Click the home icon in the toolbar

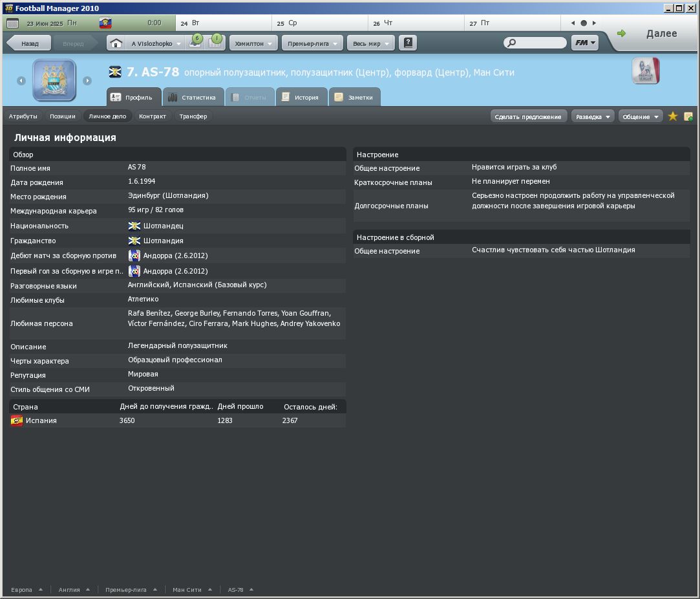click(116, 43)
